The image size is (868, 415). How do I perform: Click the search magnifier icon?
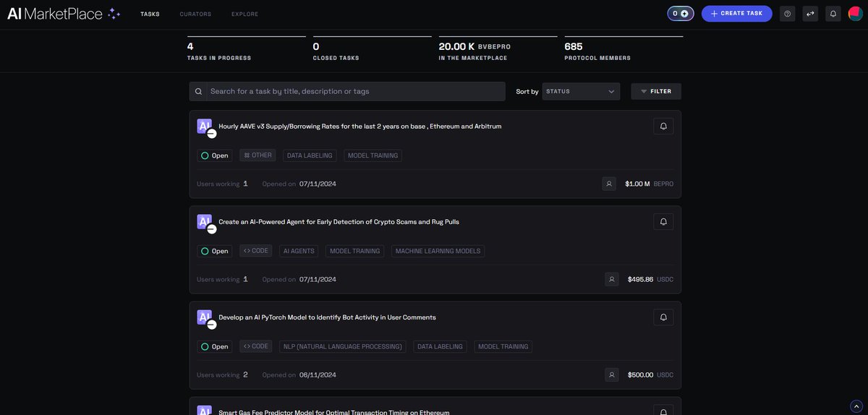198,91
